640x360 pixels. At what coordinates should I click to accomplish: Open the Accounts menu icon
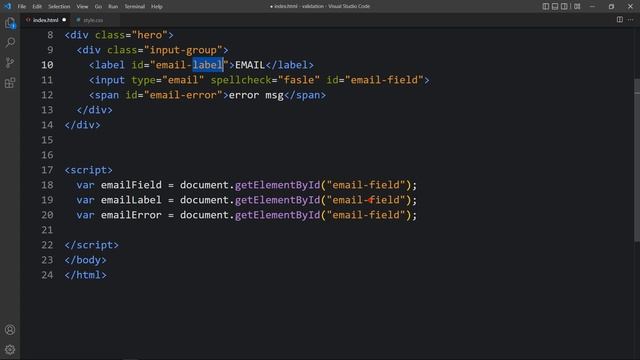coord(10,330)
